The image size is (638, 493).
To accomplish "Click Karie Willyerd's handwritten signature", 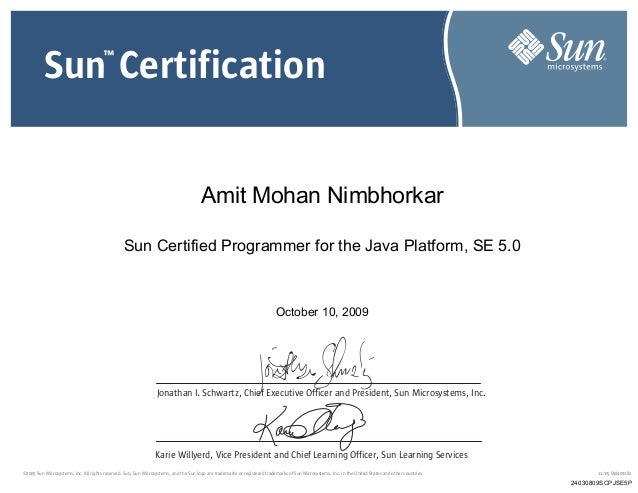I will [309, 426].
